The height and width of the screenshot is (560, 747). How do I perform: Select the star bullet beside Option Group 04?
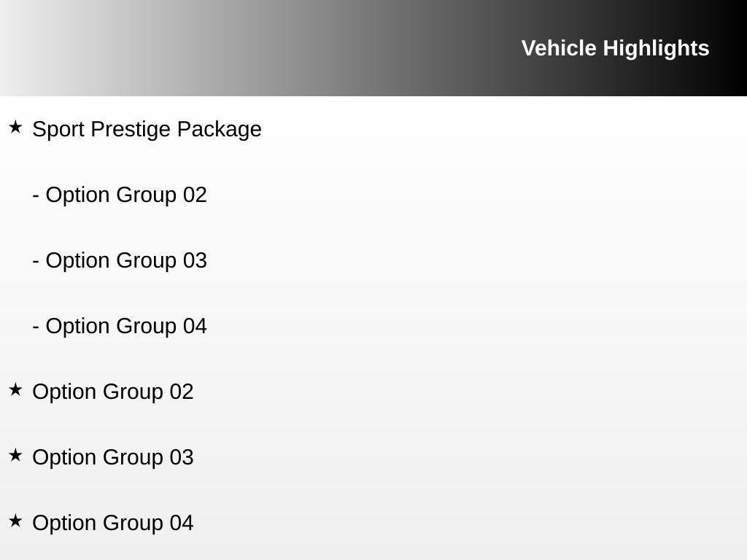click(15, 521)
